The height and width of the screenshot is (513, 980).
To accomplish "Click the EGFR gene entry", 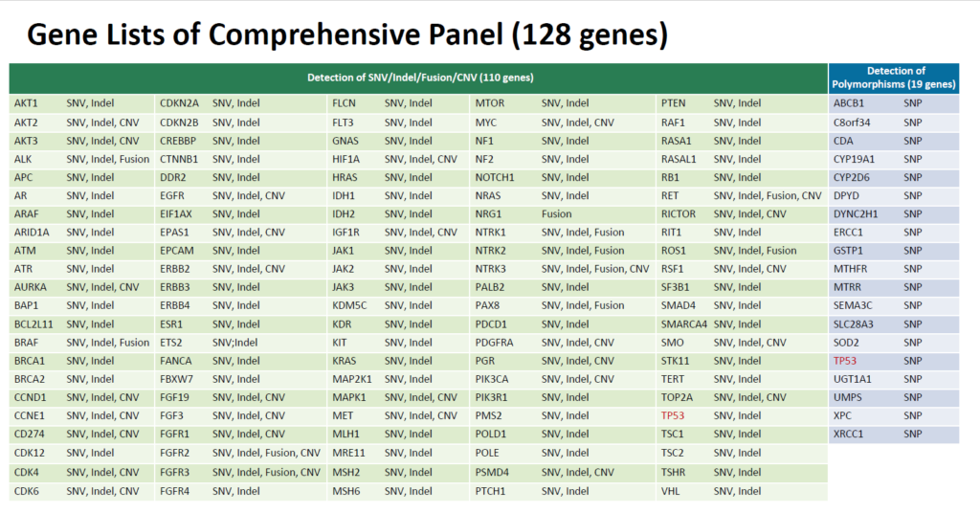I will [173, 195].
